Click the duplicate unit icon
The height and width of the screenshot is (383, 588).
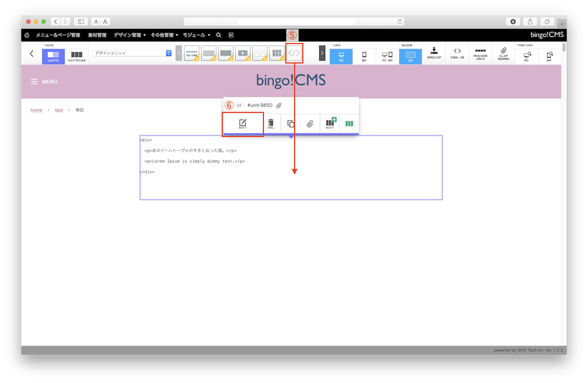[x=290, y=124]
